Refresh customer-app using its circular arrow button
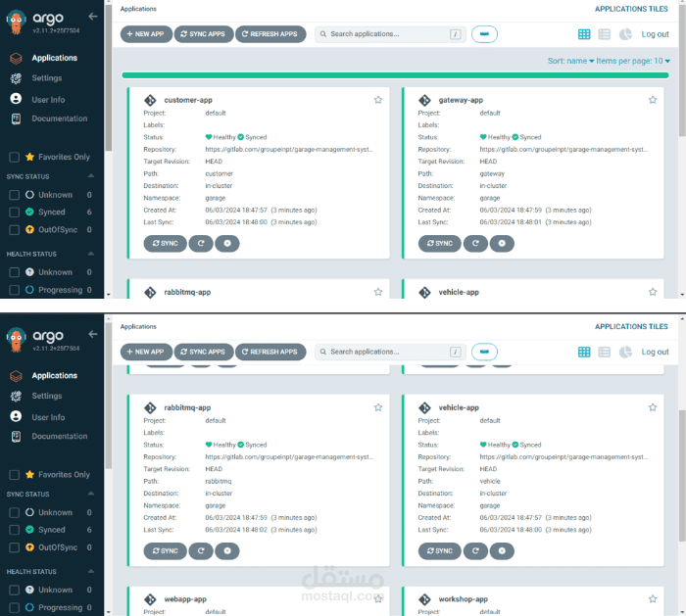686x616 pixels. tap(201, 244)
